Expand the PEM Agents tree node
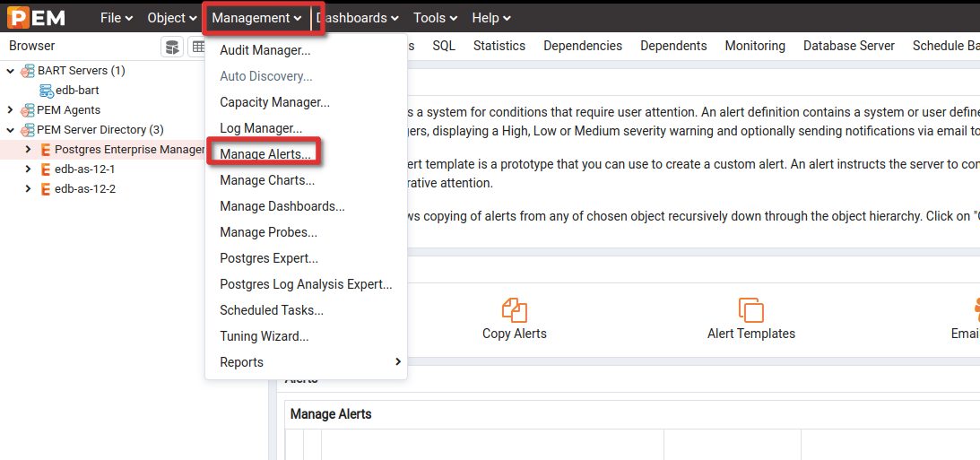 [x=10, y=110]
